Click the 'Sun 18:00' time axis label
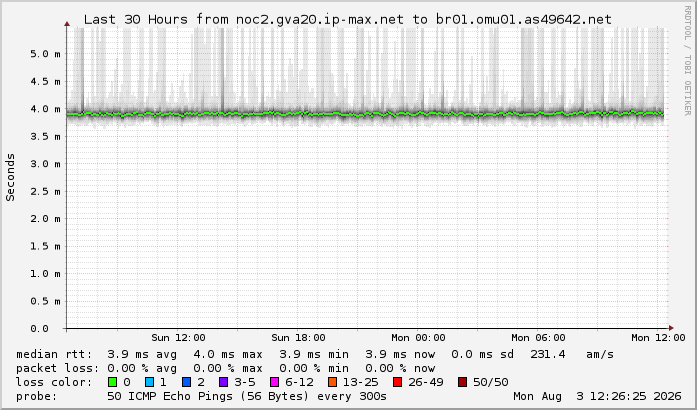Screen dimensions: 697x410 click(298, 338)
